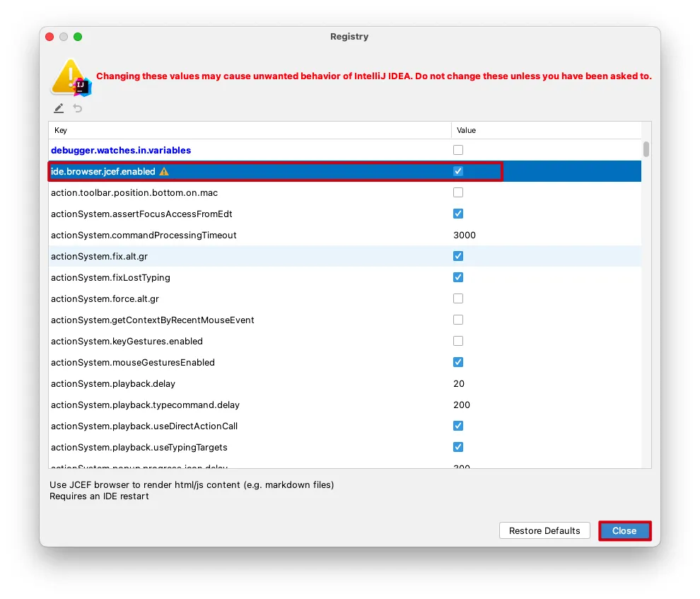Click the playback.delay value 20
Image resolution: width=700 pixels, height=599 pixels.
pyautogui.click(x=459, y=384)
